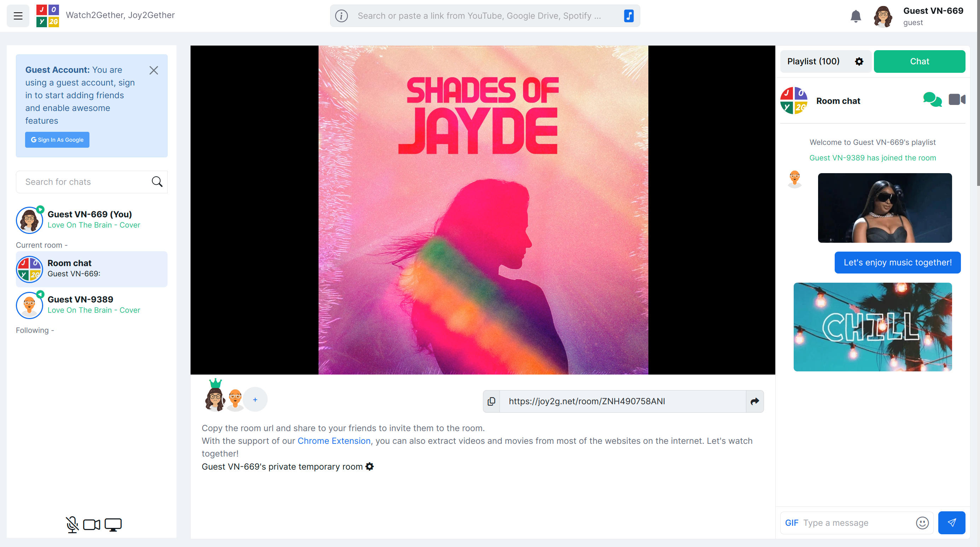Screen dimensions: 980x547
Task: Select Guest VN-669 (You) in chat list
Action: [91, 219]
